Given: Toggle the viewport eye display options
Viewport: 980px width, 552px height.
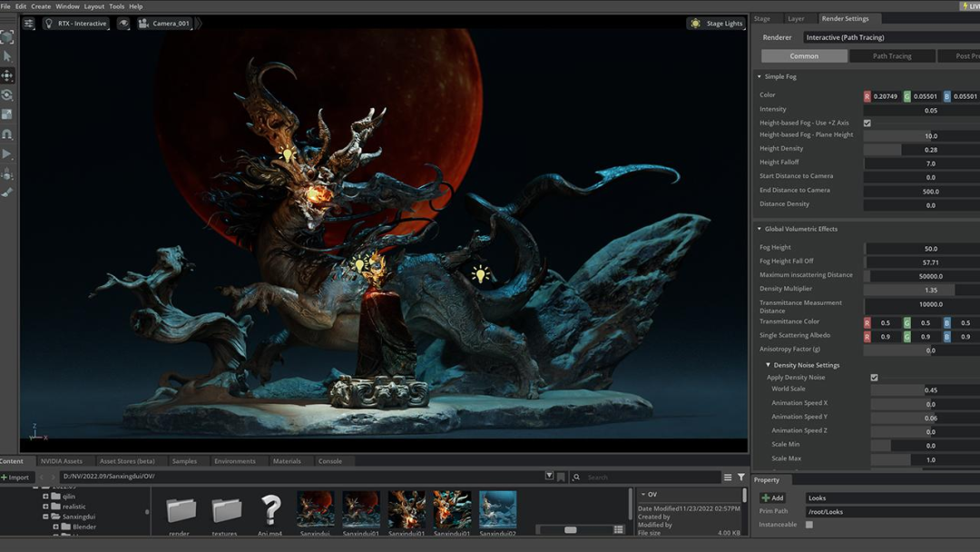Looking at the screenshot, I should [x=123, y=23].
